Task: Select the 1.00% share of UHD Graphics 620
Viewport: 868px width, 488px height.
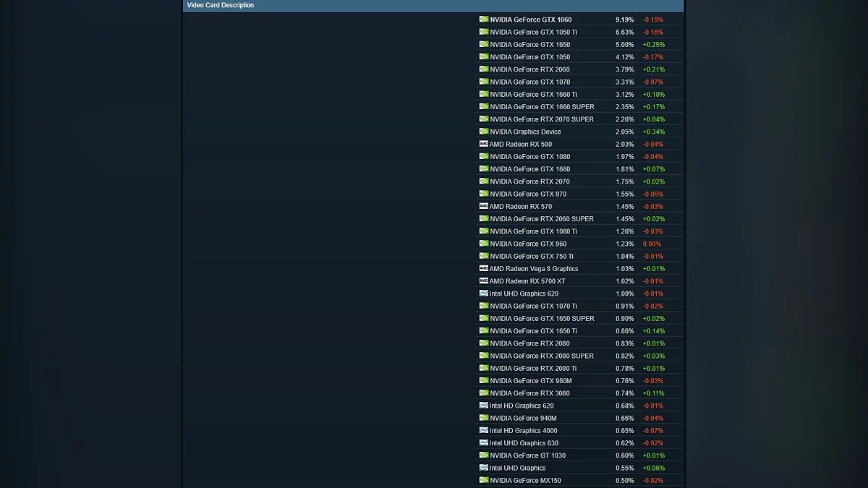Action: pyautogui.click(x=625, y=294)
